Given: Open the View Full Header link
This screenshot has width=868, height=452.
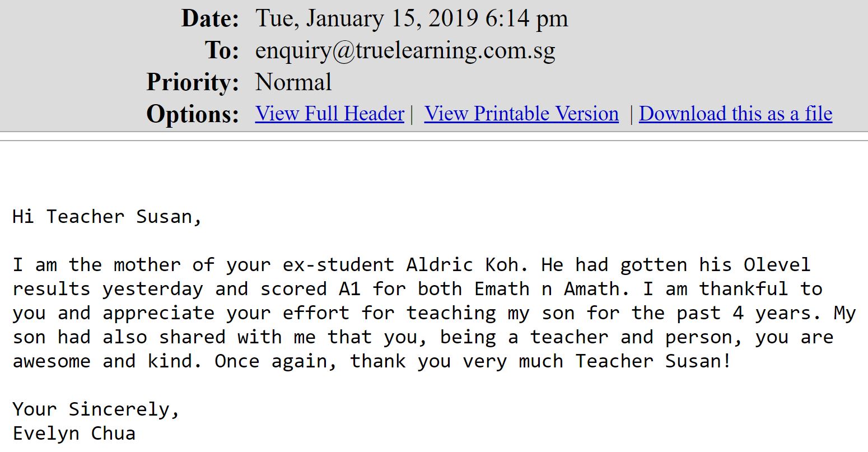Looking at the screenshot, I should [x=330, y=114].
